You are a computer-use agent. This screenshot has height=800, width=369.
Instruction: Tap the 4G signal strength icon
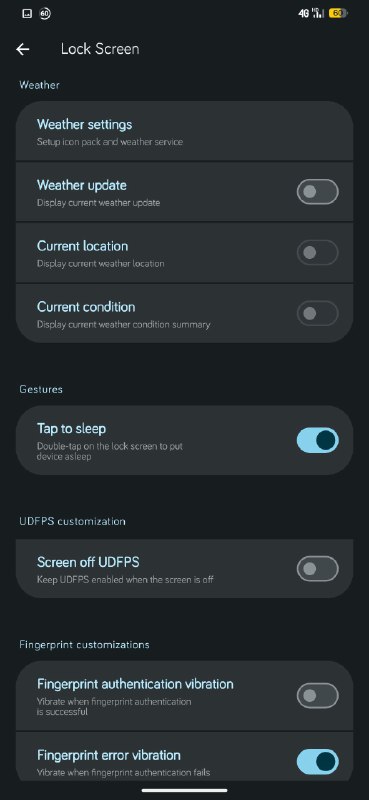coord(311,14)
